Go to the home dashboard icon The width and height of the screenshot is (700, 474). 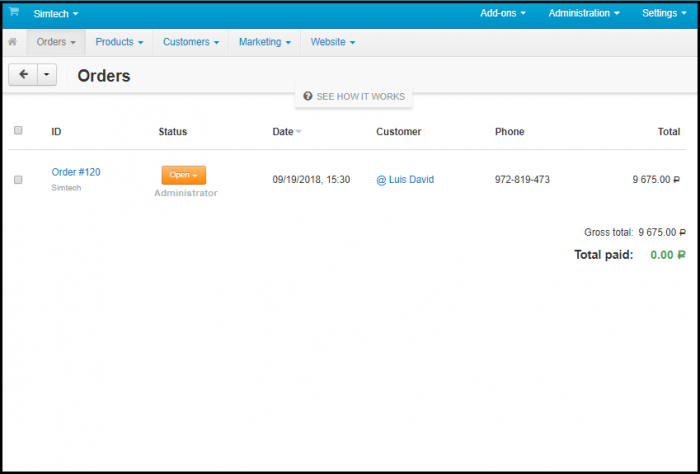click(x=12, y=42)
